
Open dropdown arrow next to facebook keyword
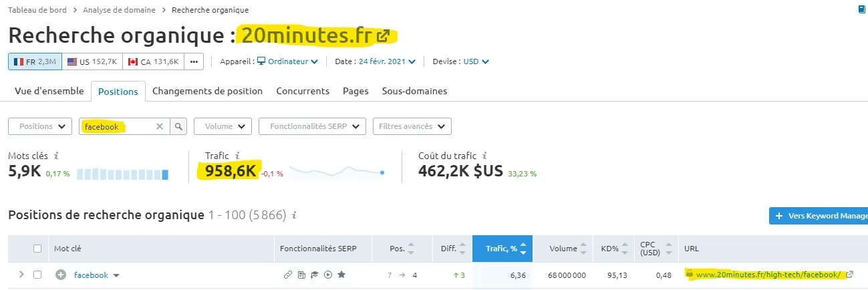point(116,275)
